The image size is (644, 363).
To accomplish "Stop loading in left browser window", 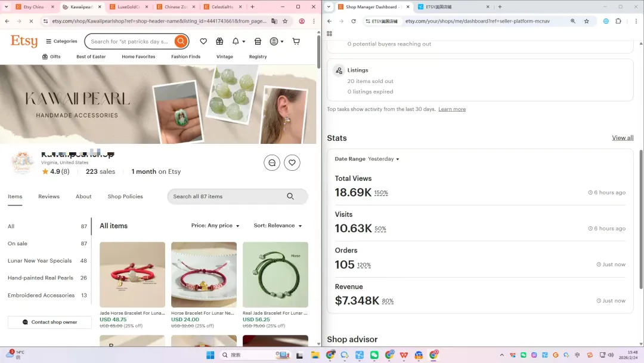I will point(31,21).
